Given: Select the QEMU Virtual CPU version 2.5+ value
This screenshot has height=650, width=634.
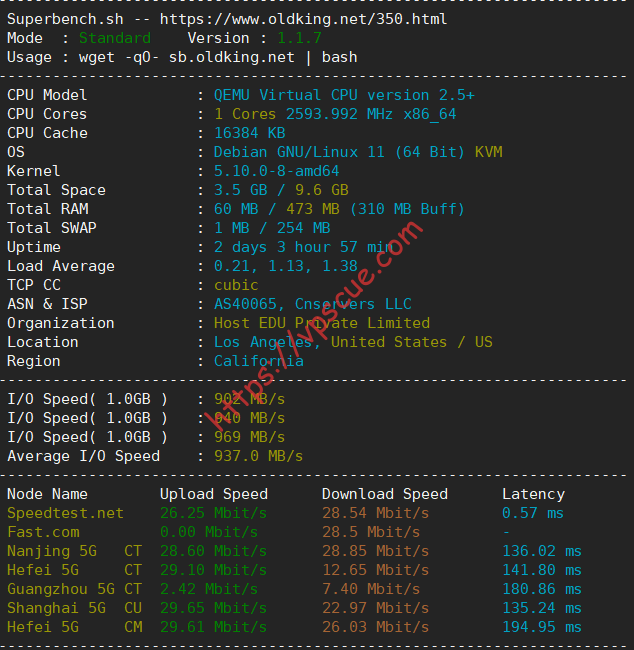Looking at the screenshot, I should [344, 95].
